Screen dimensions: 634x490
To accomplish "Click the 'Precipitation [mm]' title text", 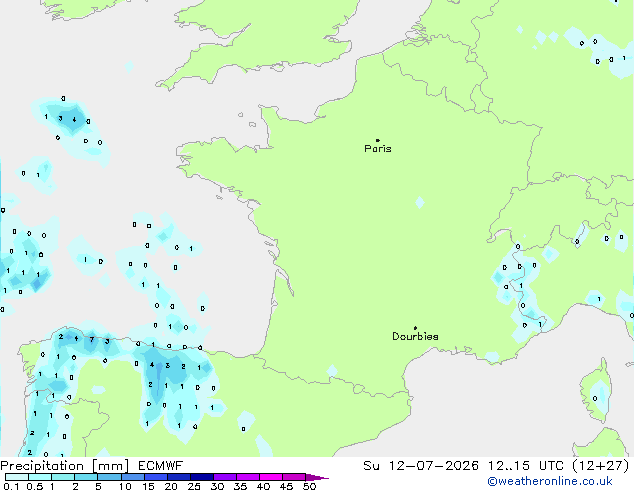I will (65, 466).
